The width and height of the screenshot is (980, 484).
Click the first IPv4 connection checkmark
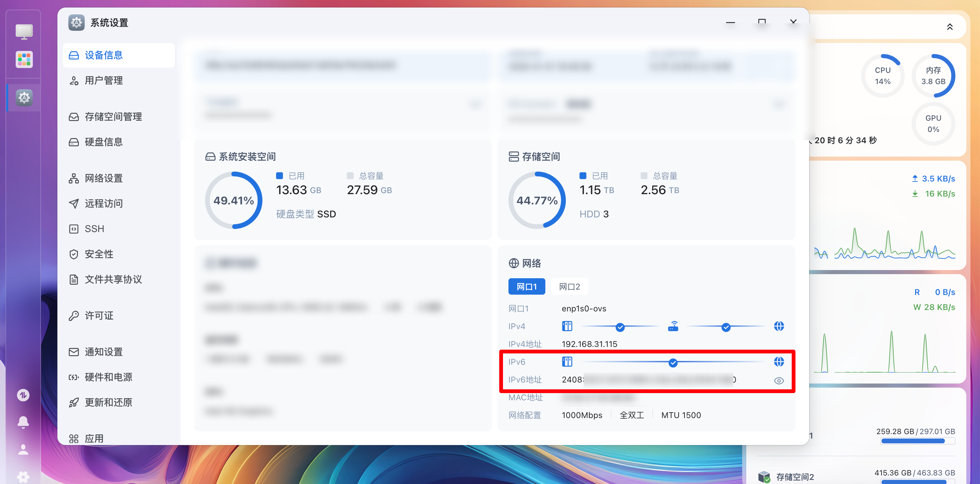(620, 327)
